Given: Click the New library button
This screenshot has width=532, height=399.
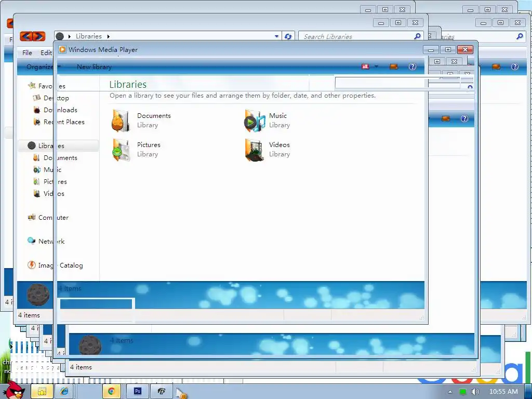Looking at the screenshot, I should point(94,67).
